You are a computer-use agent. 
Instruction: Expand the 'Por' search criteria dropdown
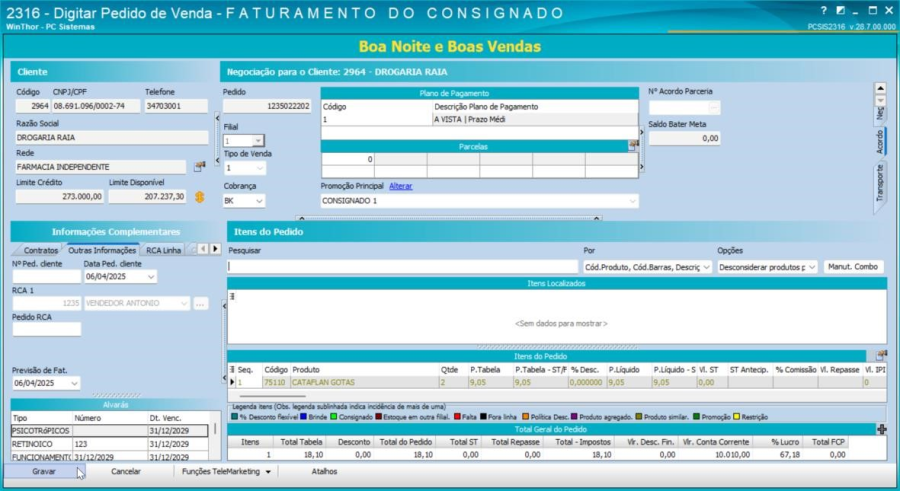point(706,267)
